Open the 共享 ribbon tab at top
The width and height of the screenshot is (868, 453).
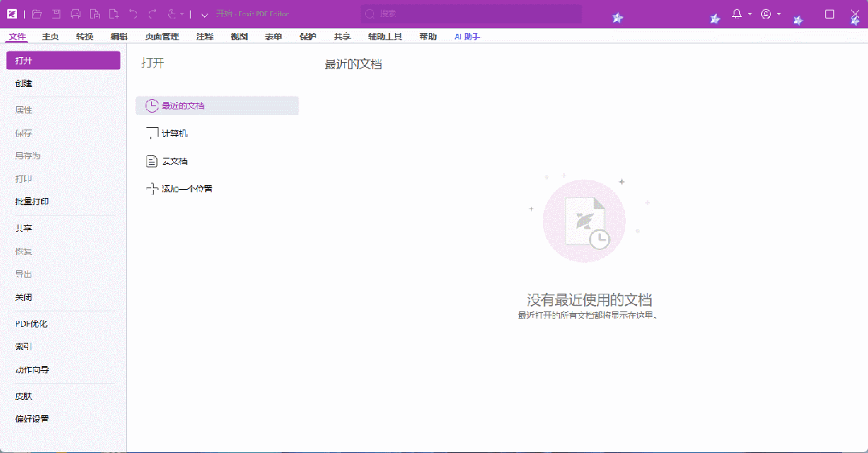coord(342,36)
